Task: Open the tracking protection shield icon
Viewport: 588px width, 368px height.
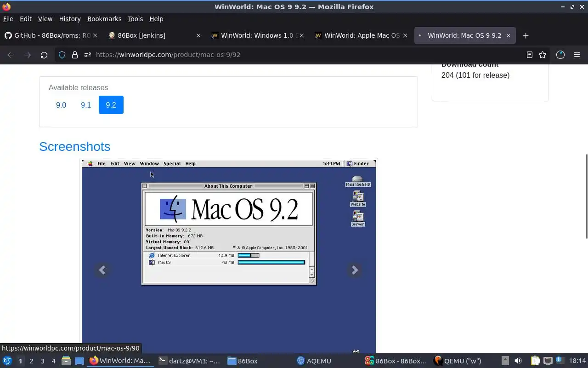Action: [62, 55]
